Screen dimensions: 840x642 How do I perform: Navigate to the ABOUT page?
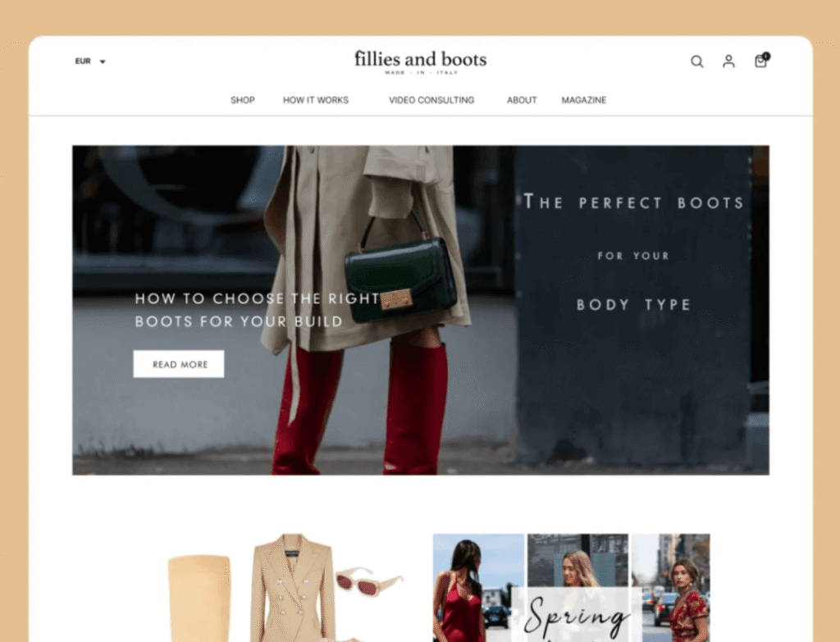522,100
